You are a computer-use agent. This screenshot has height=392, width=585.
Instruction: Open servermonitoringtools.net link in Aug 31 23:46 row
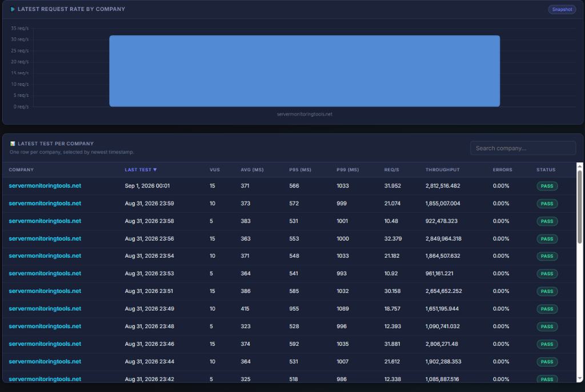point(45,343)
